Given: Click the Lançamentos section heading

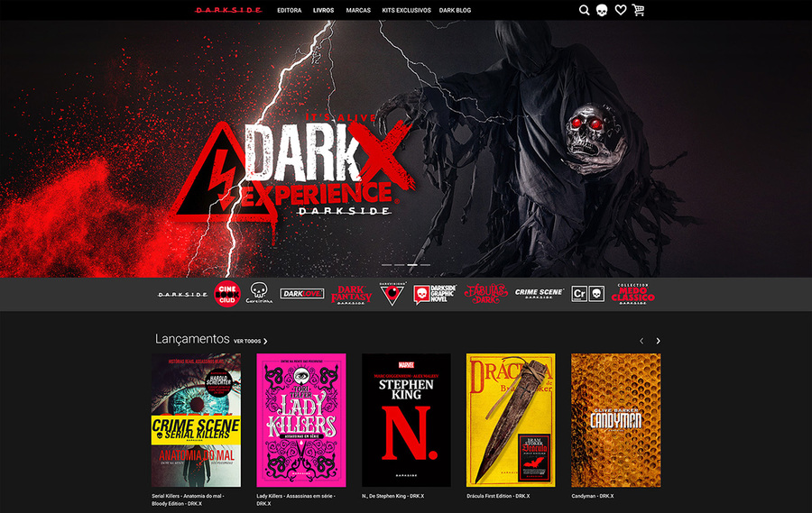Looking at the screenshot, I should coord(192,339).
